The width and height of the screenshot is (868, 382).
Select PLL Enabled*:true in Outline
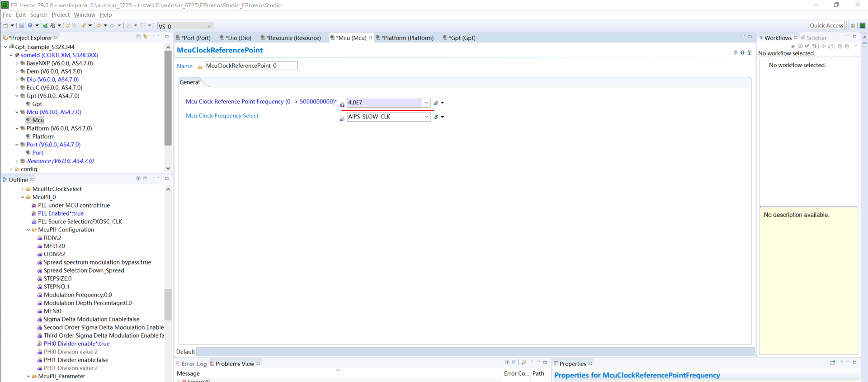point(61,213)
